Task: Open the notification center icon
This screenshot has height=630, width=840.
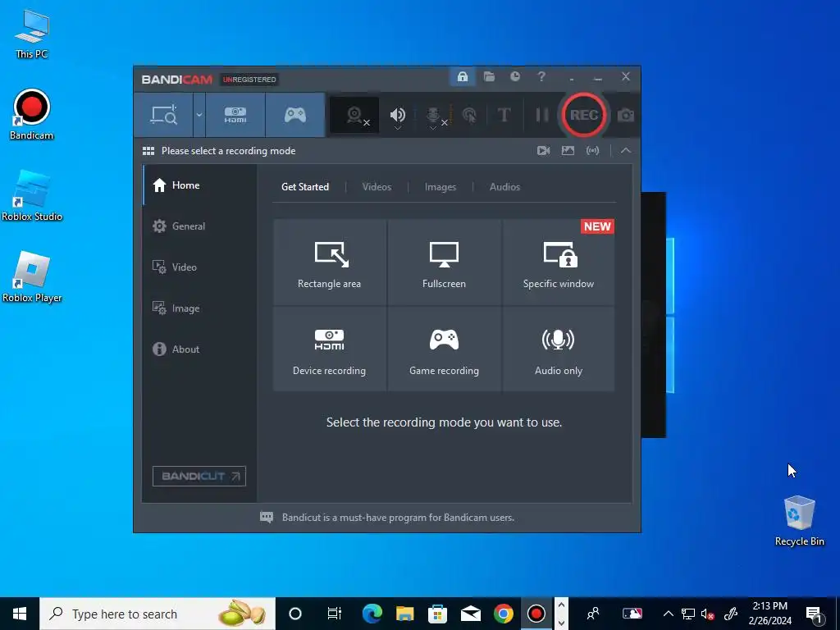Action: pos(814,614)
